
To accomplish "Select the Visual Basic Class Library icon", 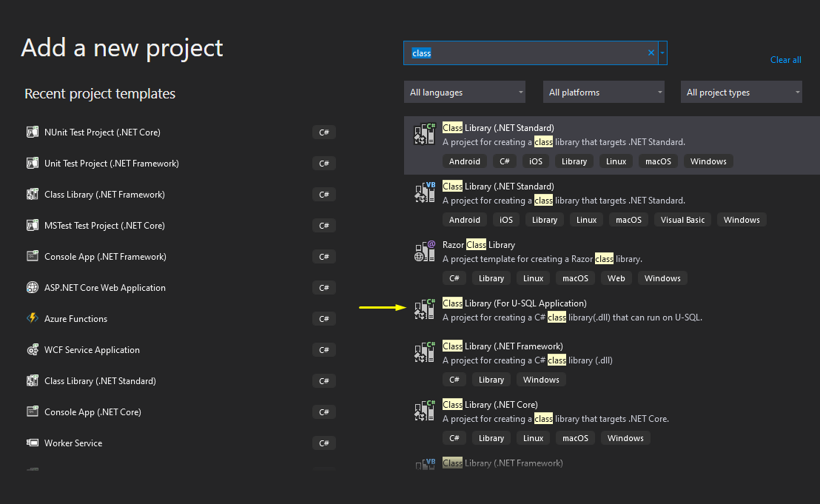I will tap(424, 193).
